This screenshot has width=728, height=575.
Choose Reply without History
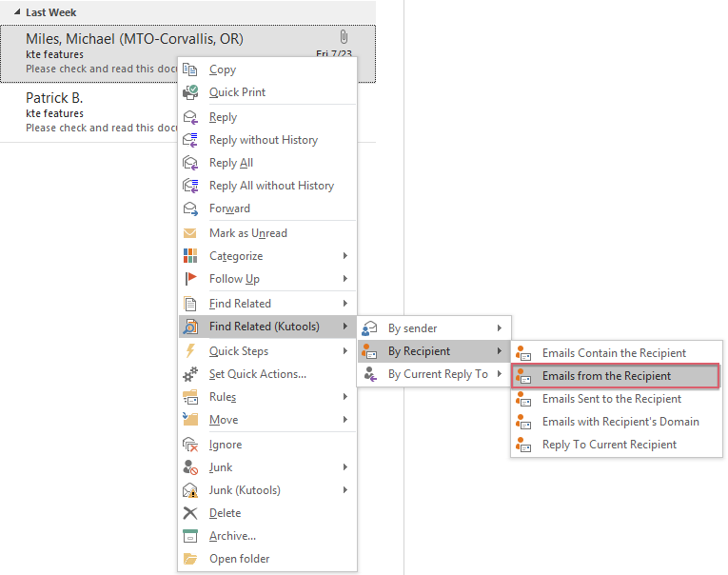[x=267, y=140]
